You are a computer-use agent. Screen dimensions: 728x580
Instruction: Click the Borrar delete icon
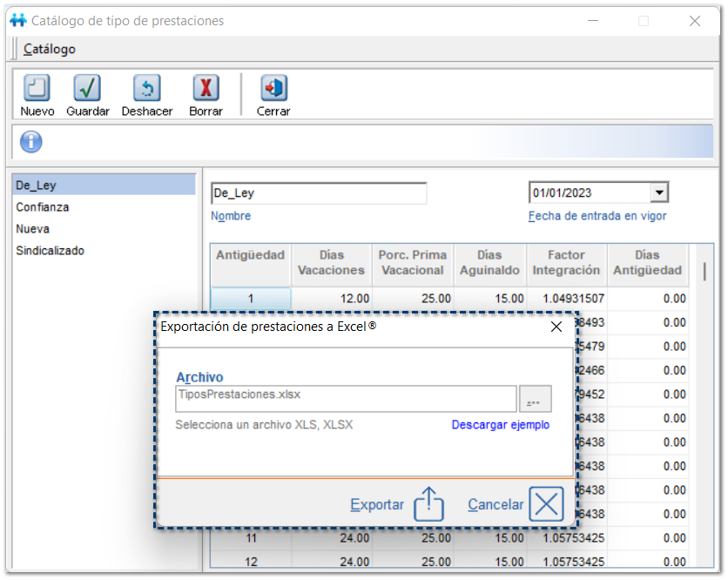206,89
